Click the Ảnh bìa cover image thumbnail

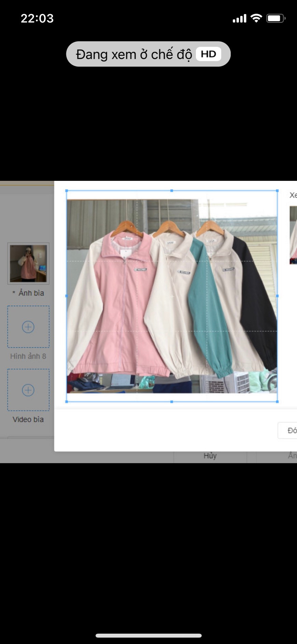click(28, 264)
